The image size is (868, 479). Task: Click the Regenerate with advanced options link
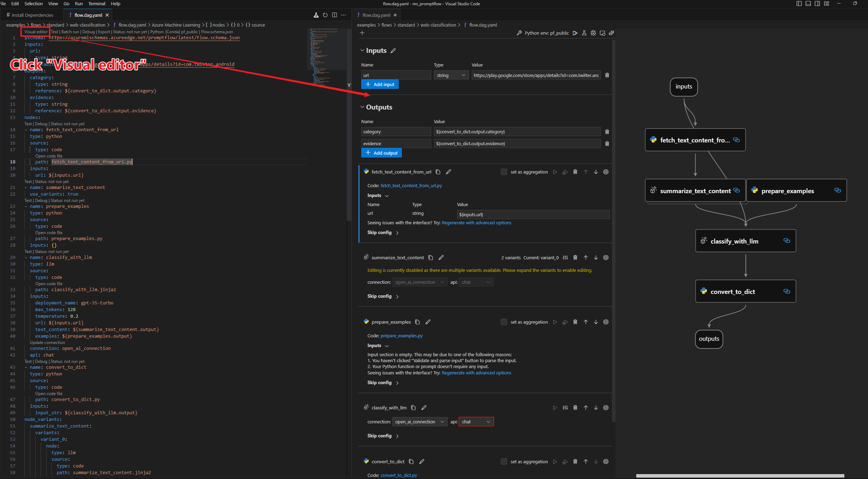[476, 223]
